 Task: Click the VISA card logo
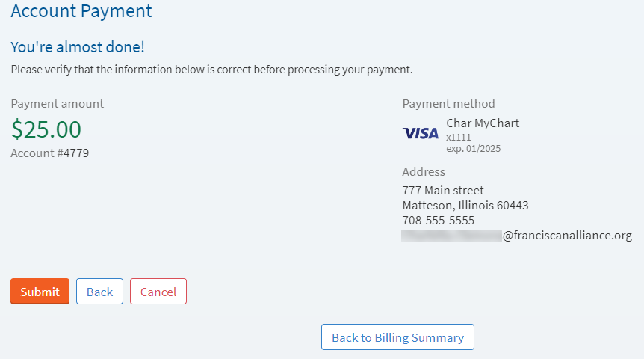point(421,133)
